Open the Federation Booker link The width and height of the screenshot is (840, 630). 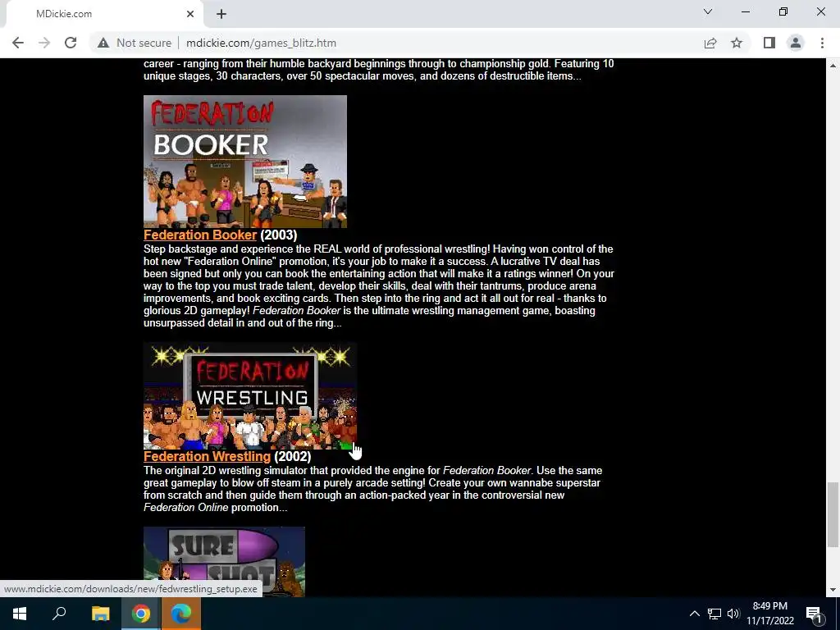click(200, 235)
